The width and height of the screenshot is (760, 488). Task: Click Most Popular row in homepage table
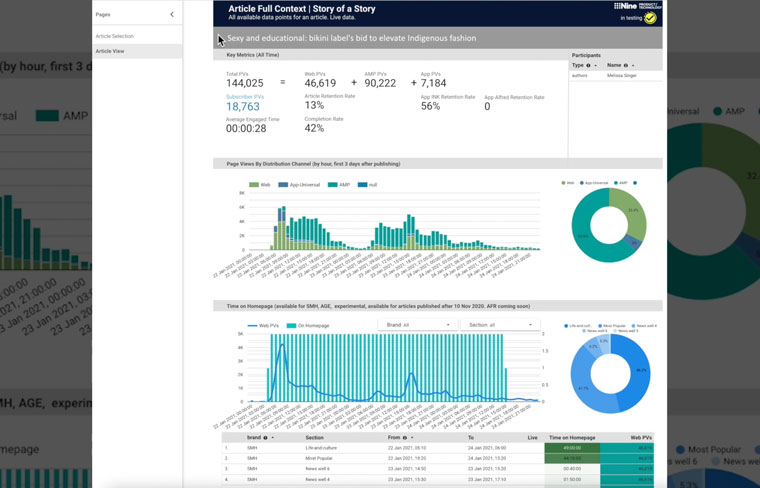pyautogui.click(x=438, y=458)
